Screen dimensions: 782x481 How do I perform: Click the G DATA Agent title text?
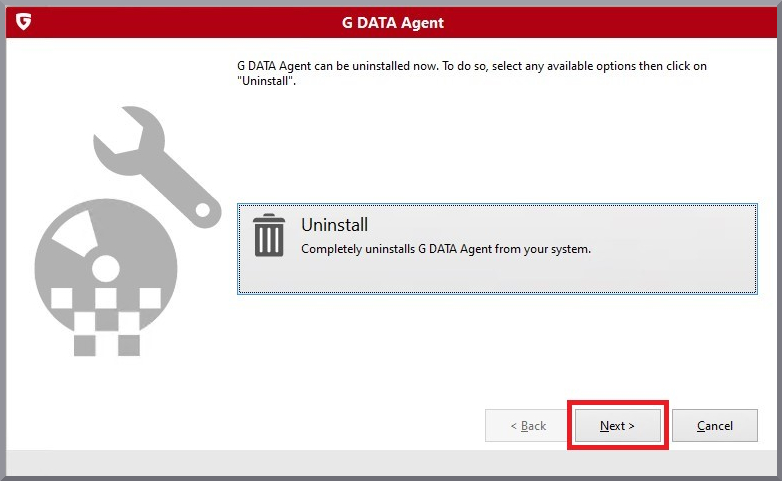pyautogui.click(x=393, y=23)
